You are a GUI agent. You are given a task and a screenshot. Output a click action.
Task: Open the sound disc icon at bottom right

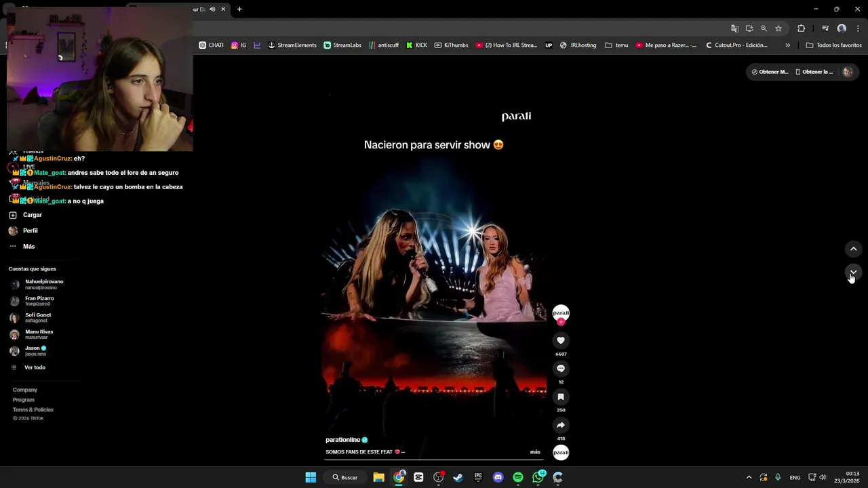(561, 453)
